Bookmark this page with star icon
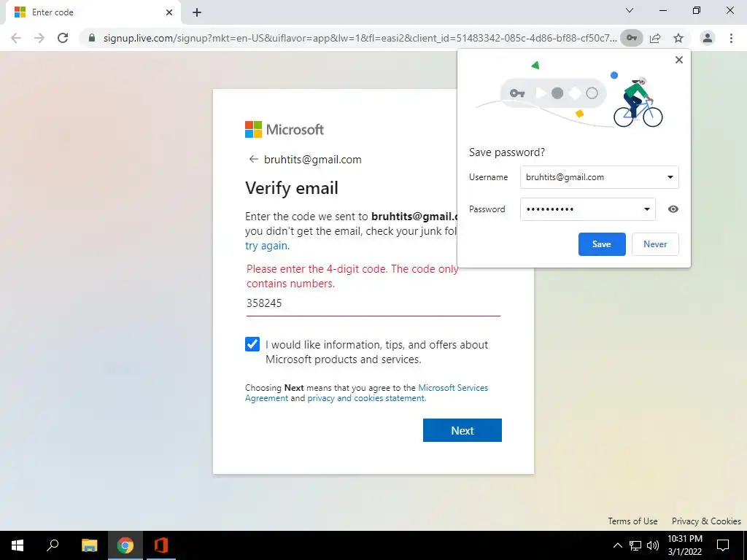 tap(678, 38)
